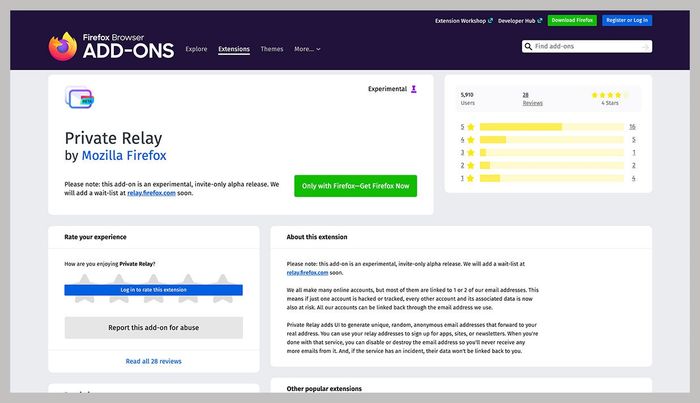Click Log in to rate this extension
Image resolution: width=700 pixels, height=403 pixels.
154,290
